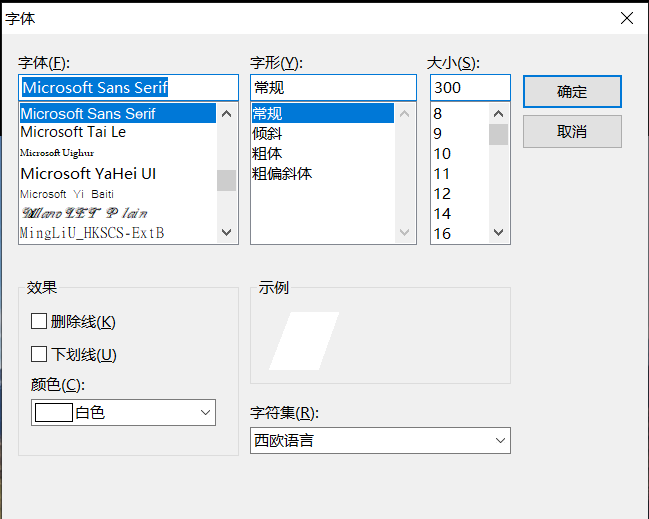Select size 10 in the size list
Viewport: 649px width, 519px height.
pos(459,154)
